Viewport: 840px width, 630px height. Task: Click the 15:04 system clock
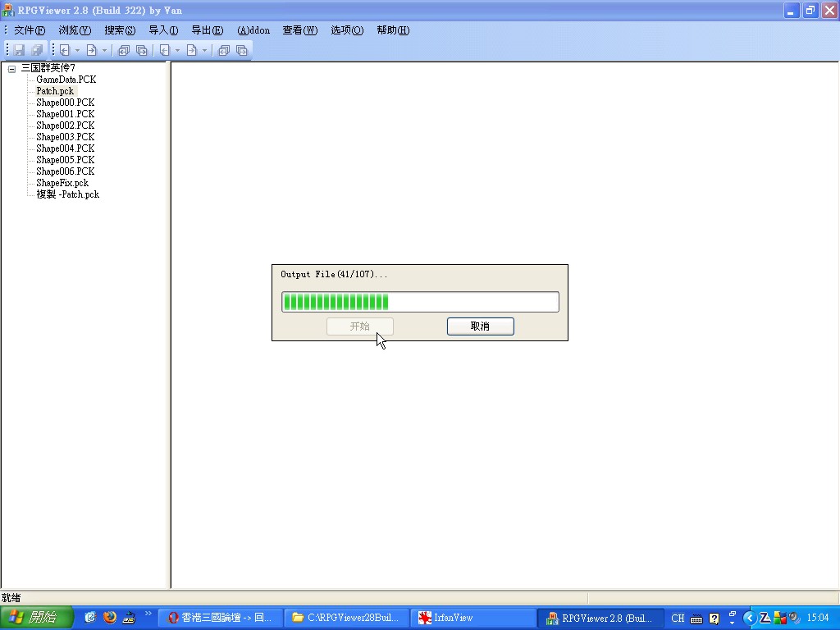(x=818, y=619)
